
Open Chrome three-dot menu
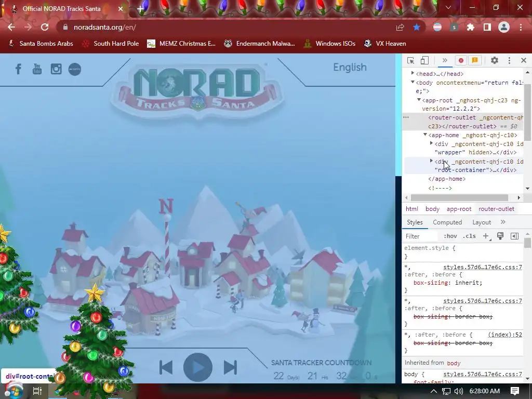click(x=521, y=27)
